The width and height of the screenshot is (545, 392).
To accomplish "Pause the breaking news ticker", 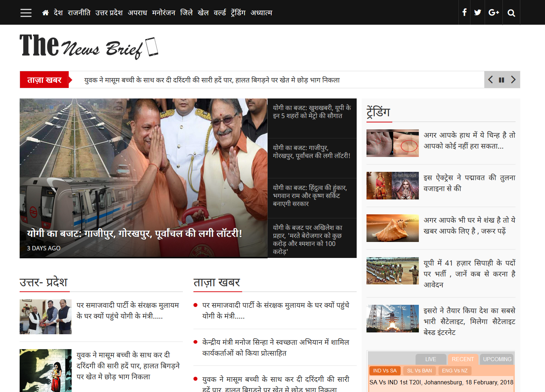I will (501, 80).
